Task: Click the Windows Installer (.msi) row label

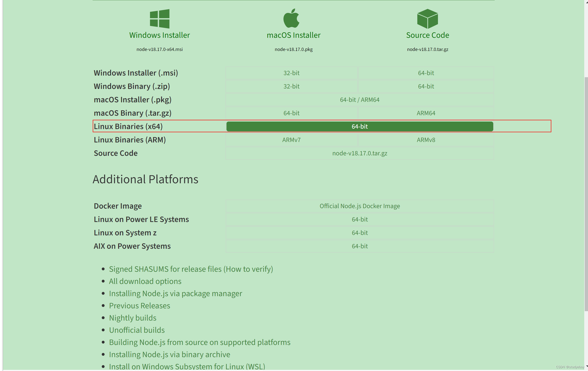Action: tap(136, 73)
